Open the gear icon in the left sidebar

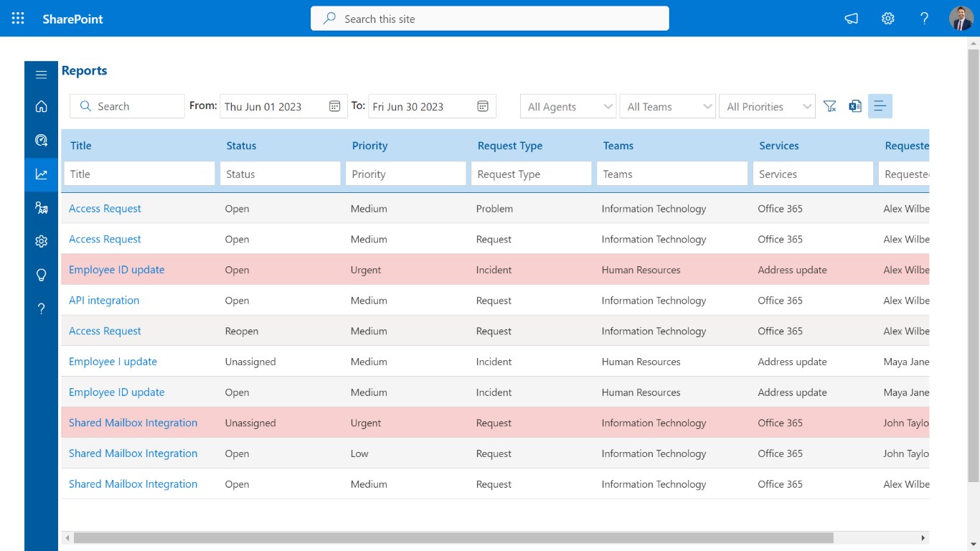click(x=41, y=241)
